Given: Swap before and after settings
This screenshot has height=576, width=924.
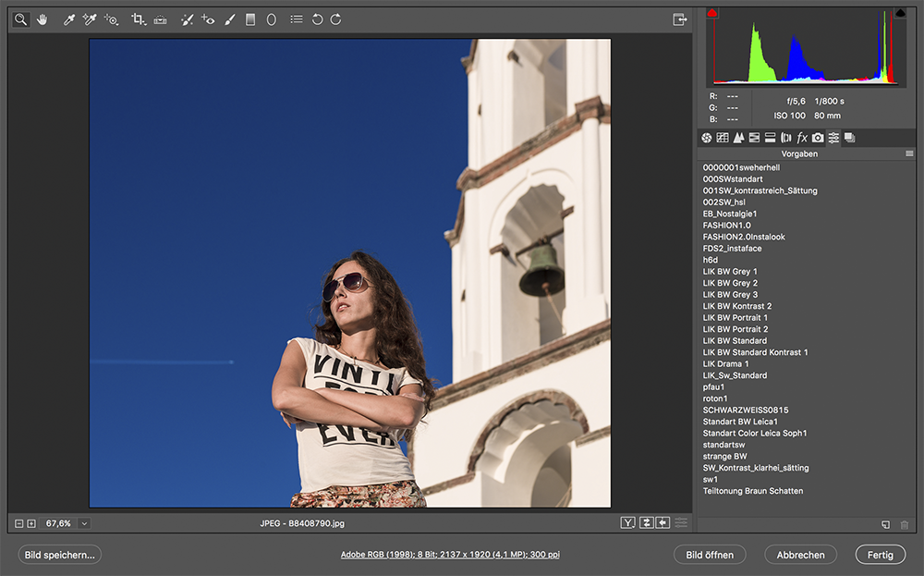Looking at the screenshot, I should click(647, 523).
